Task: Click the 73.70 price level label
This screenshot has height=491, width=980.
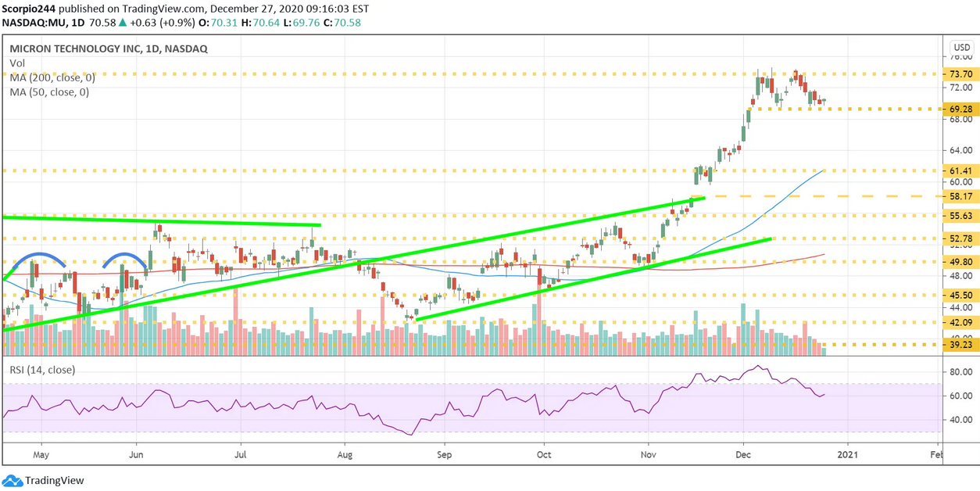Action: click(x=960, y=74)
